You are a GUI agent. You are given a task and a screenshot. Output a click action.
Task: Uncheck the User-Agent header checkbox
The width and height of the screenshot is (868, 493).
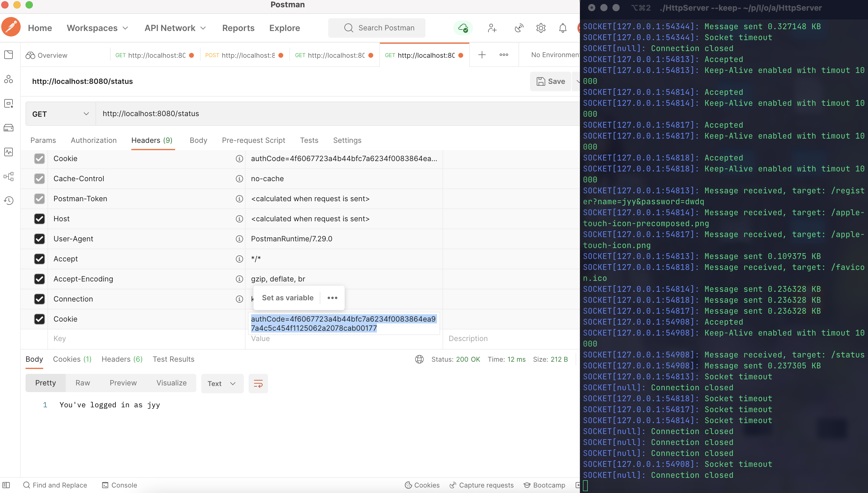coord(39,239)
